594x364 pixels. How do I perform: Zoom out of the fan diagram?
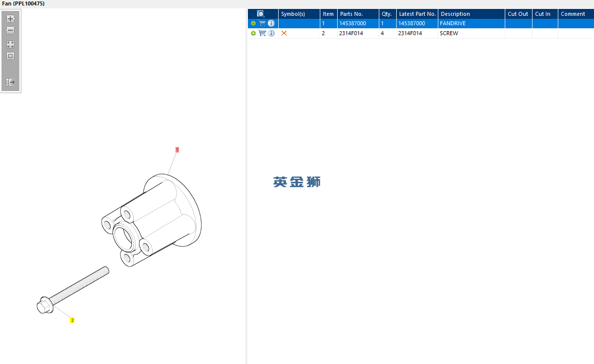tap(10, 30)
